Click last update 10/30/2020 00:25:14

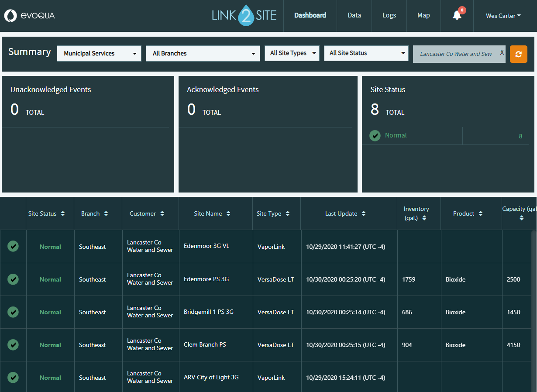tap(346, 312)
